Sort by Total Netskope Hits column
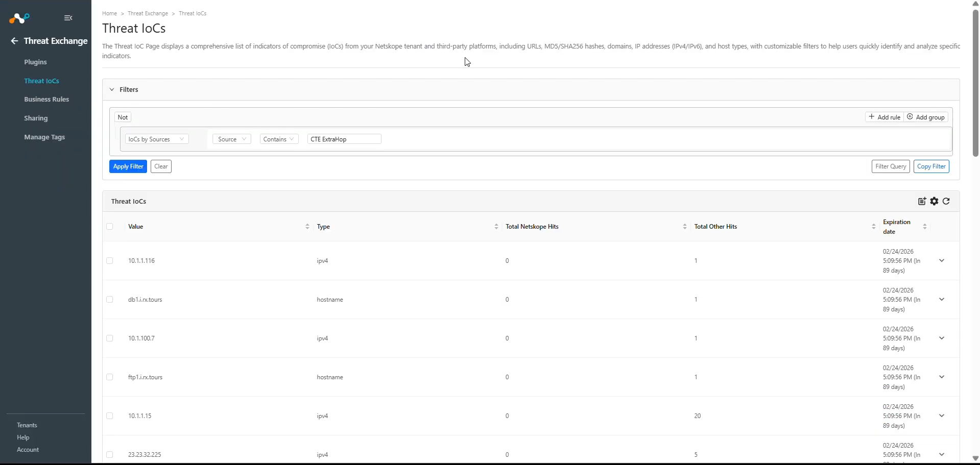Image resolution: width=980 pixels, height=465 pixels. click(x=685, y=227)
